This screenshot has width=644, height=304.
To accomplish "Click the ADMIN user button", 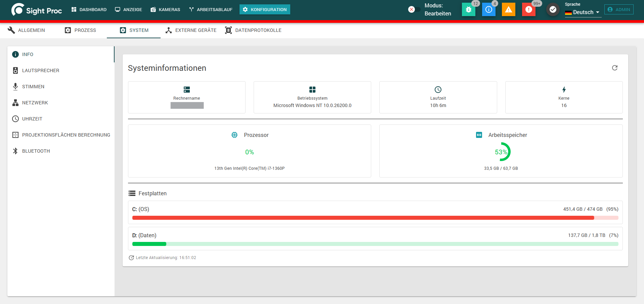I will (619, 9).
